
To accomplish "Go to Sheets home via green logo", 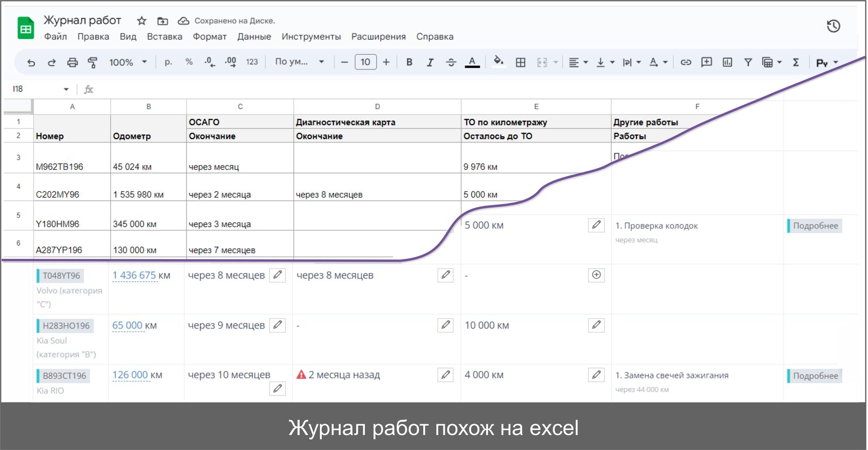I will point(25,29).
